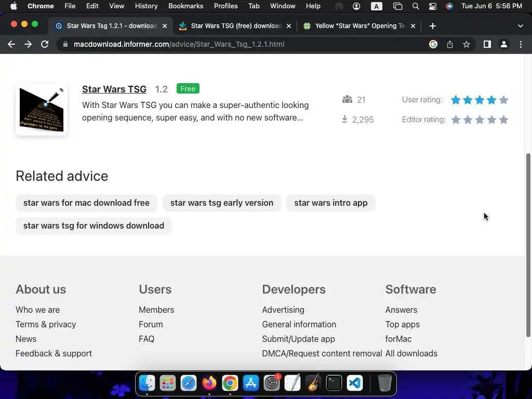Select "star wars tsg early version" advice
This screenshot has width=532, height=399.
(x=221, y=203)
